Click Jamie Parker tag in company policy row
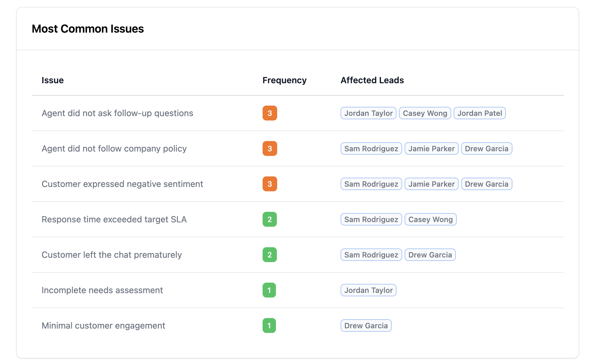Image resolution: width=596 pixels, height=364 pixels. point(431,149)
